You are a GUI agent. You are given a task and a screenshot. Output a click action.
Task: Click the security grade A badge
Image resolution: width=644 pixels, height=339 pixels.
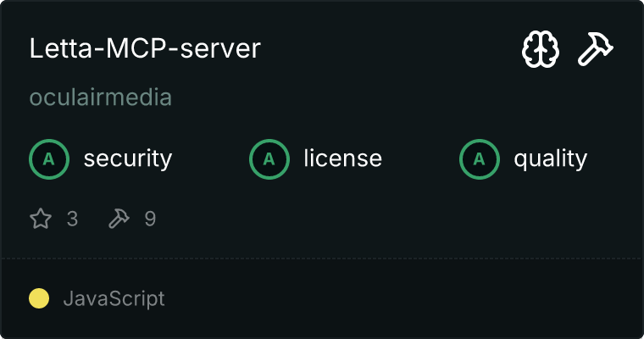[49, 158]
